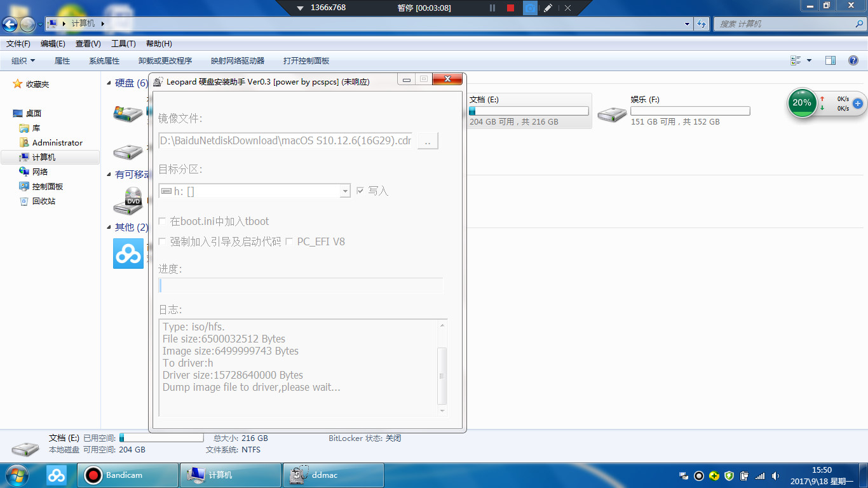Image resolution: width=868 pixels, height=488 pixels.
Task: Collapse the removable storage devices group
Action: coord(109,175)
